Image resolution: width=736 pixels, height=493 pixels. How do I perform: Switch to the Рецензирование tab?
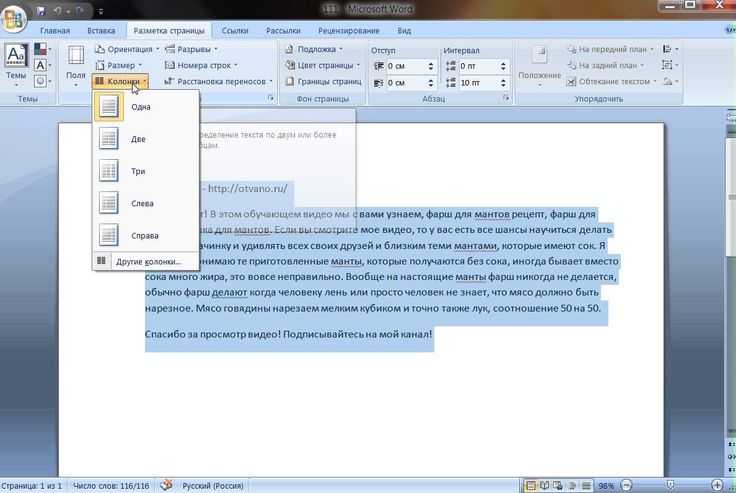pyautogui.click(x=349, y=31)
